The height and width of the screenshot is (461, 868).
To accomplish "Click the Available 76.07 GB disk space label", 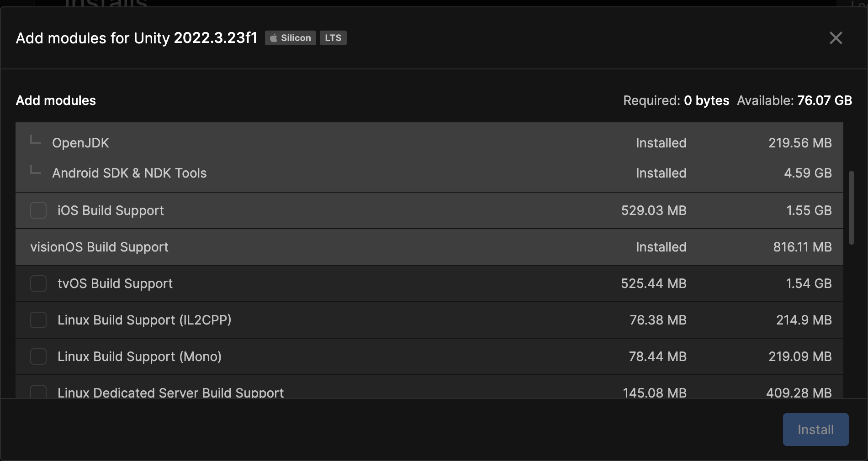I will pos(794,100).
